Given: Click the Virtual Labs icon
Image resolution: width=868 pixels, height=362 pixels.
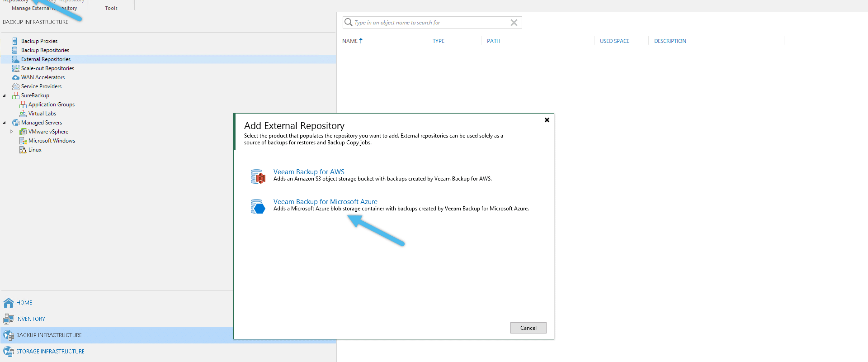Looking at the screenshot, I should click(x=23, y=114).
